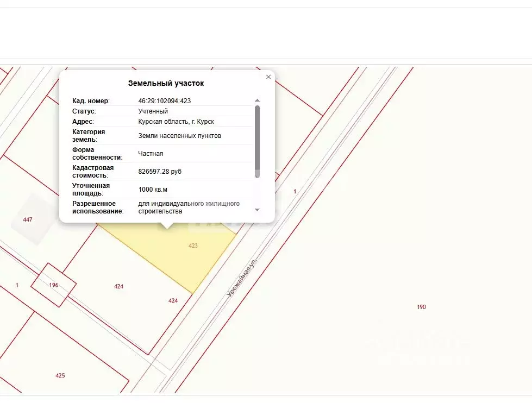
Task: Click the permitted use text для индивидуального жилищного строительства
Action: (x=189, y=207)
